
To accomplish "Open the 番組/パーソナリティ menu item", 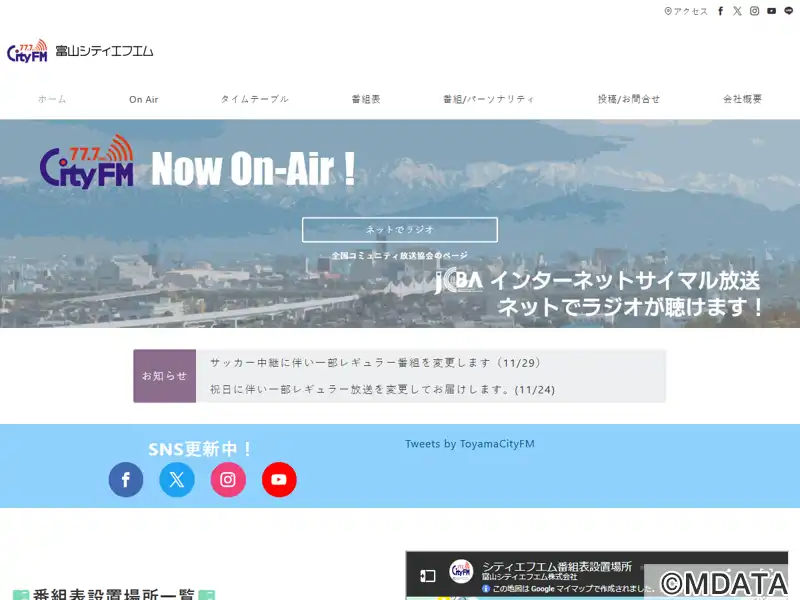I will [488, 99].
